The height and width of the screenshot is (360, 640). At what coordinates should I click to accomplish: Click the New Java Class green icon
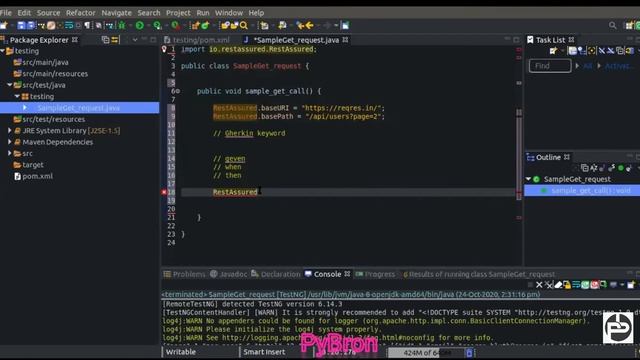point(205,25)
